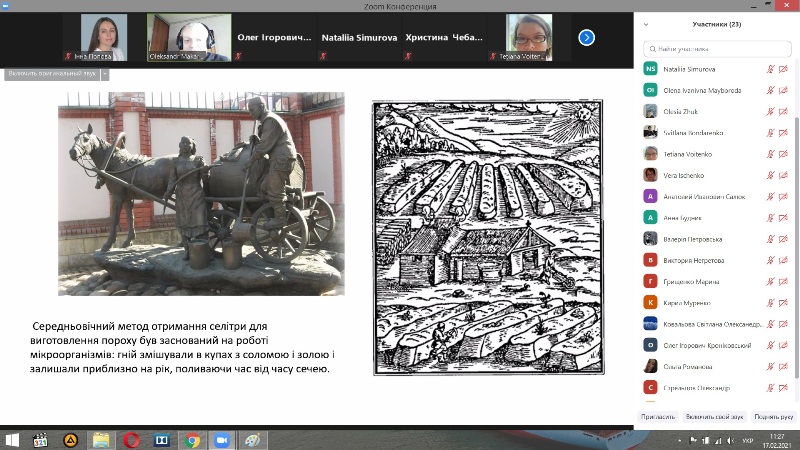The height and width of the screenshot is (450, 800).
Task: Click the next video gallery arrow
Action: [587, 37]
